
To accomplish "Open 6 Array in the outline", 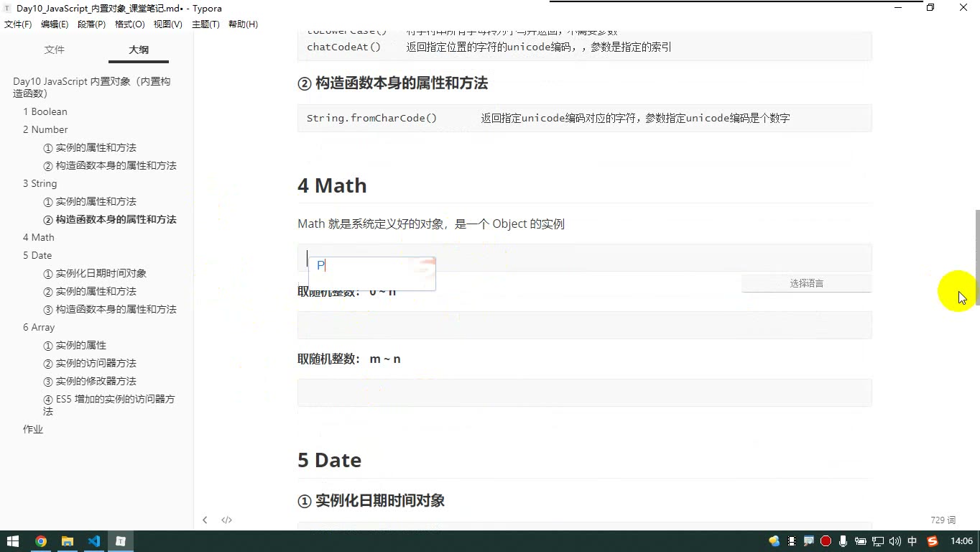I will 39,327.
